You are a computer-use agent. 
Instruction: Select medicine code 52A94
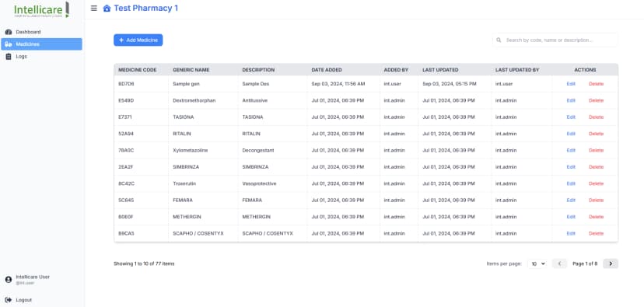coord(126,134)
